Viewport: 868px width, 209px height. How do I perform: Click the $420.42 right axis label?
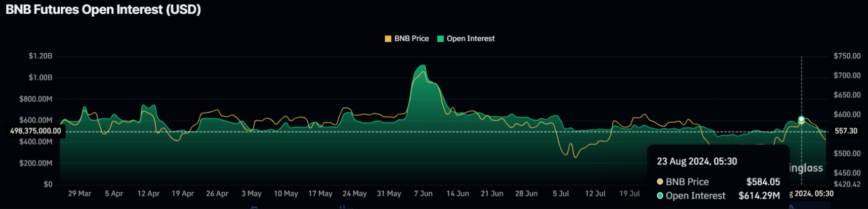coord(847,184)
